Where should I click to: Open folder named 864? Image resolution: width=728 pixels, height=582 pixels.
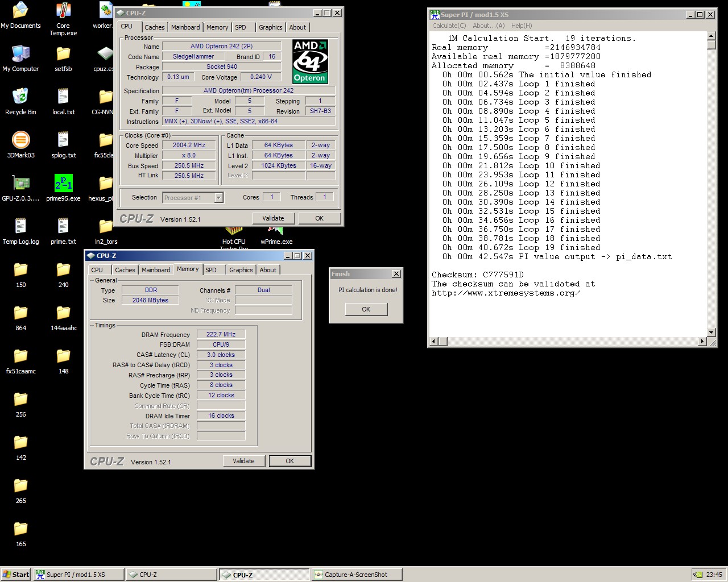(20, 318)
